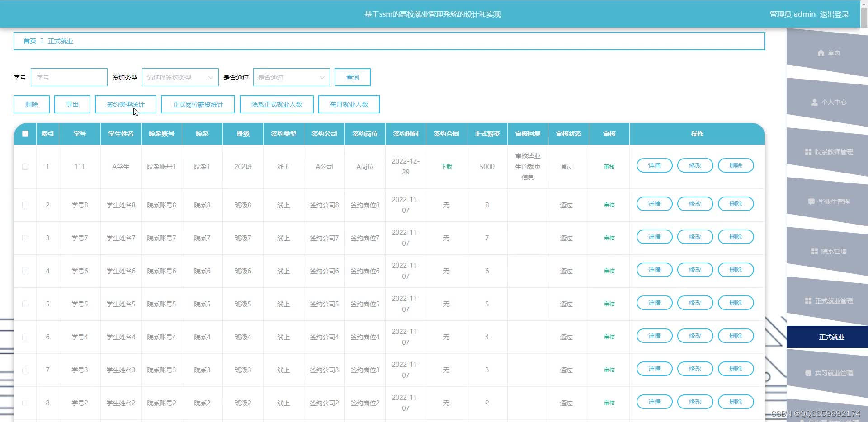Check the row checkbox for 学号3
The height and width of the screenshot is (422, 868).
click(25, 370)
